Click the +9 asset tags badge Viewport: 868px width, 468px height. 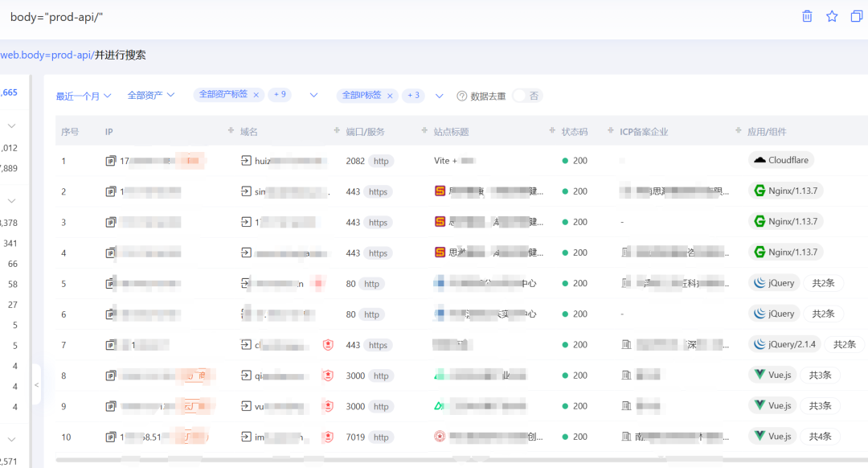pos(280,95)
